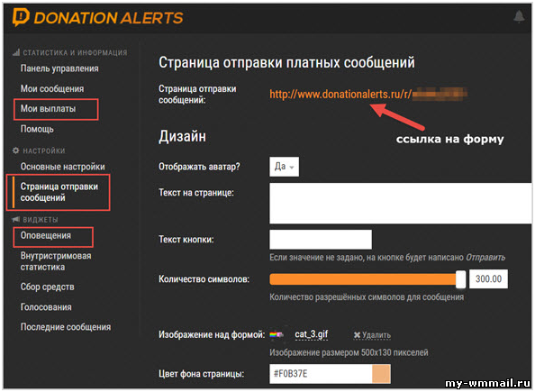The height and width of the screenshot is (392, 535).
Task: Open the page background color swatch
Action: tap(381, 374)
